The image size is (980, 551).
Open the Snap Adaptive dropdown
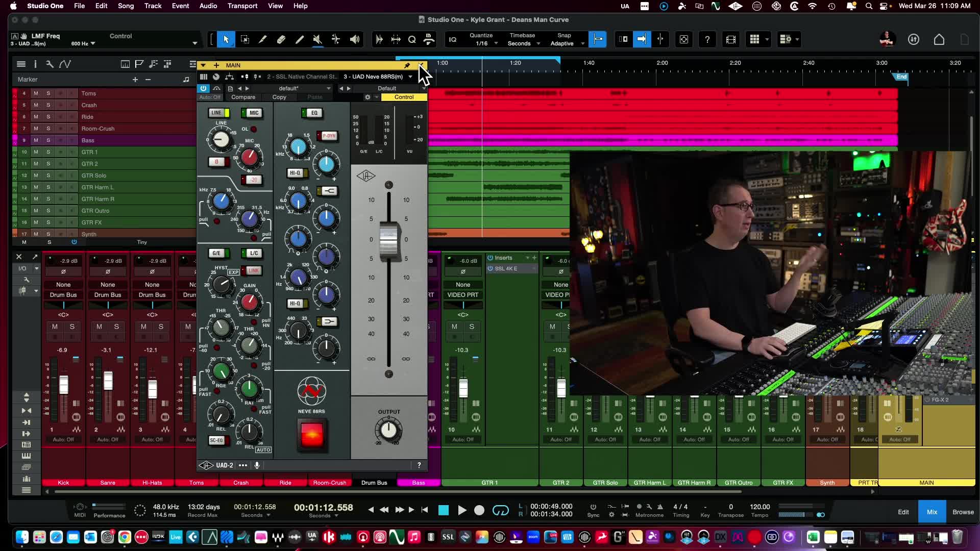click(x=567, y=43)
